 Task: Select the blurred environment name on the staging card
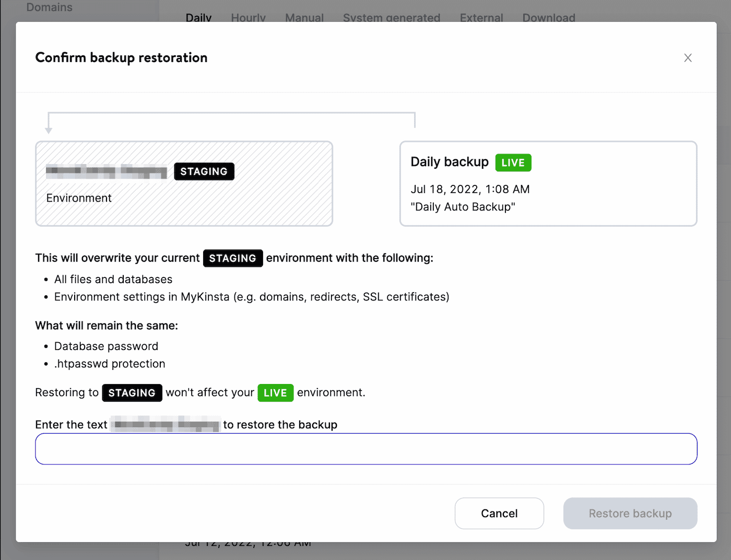click(107, 171)
